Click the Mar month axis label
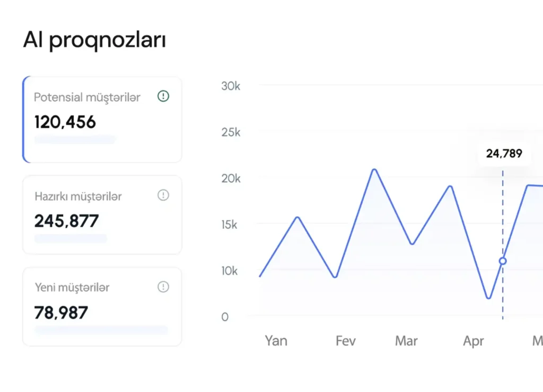This screenshot has height=392, width=543. 406,341
